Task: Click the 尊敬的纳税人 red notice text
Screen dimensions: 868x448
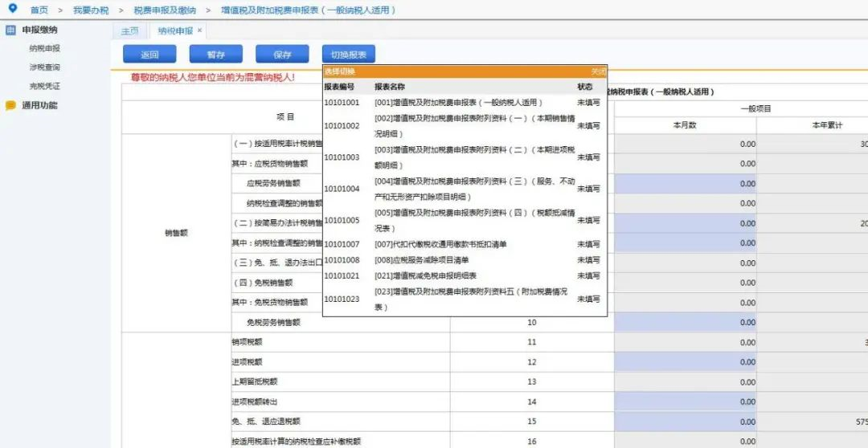Action: tap(212, 77)
